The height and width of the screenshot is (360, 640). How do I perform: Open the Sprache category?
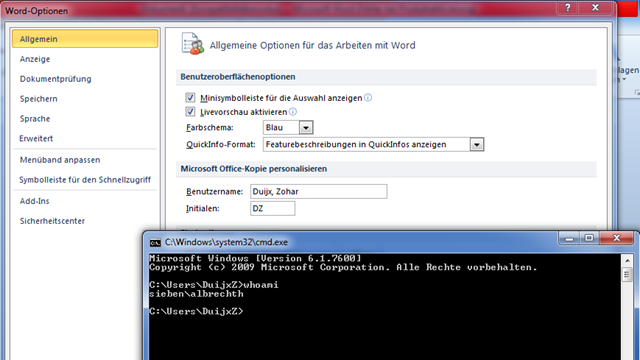point(35,119)
